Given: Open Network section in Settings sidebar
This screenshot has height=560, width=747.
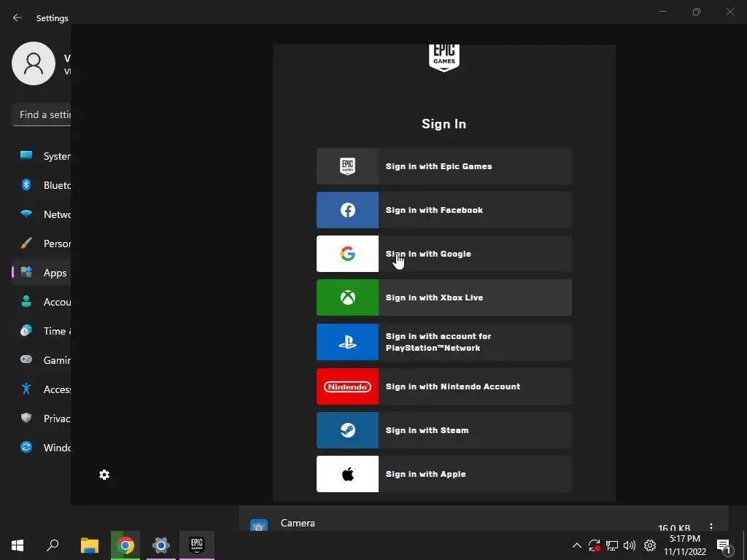Looking at the screenshot, I should point(42,214).
